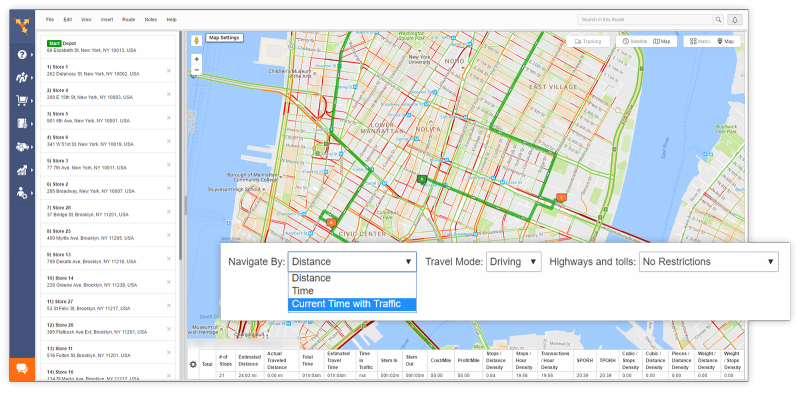This screenshot has width=800, height=394.
Task: Remove Store 25 with its X
Action: [169, 235]
